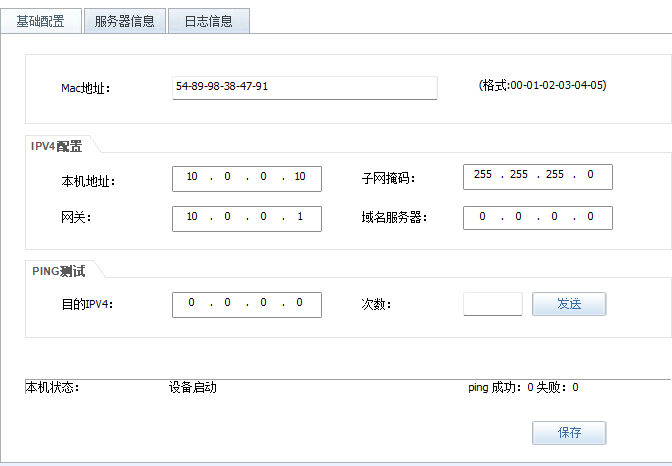Image resolution: width=672 pixels, height=466 pixels.
Task: Click the PING测试 group label
Action: click(59, 271)
